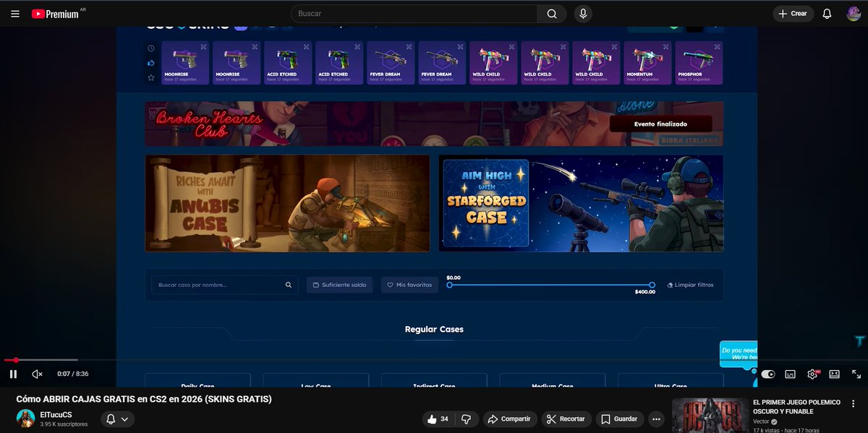Click the Regular Cases heading
This screenshot has height=433, width=868.
[434, 329]
